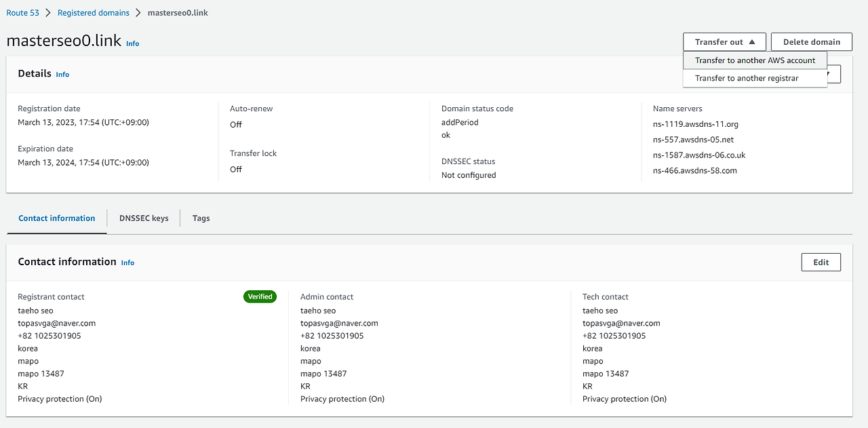Image resolution: width=868 pixels, height=428 pixels.
Task: Click the Tech contact phone number
Action: pos(614,336)
